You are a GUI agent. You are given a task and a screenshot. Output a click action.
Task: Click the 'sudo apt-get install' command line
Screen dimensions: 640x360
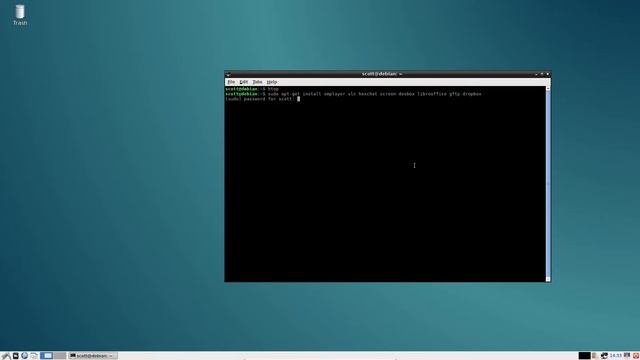[x=353, y=94]
